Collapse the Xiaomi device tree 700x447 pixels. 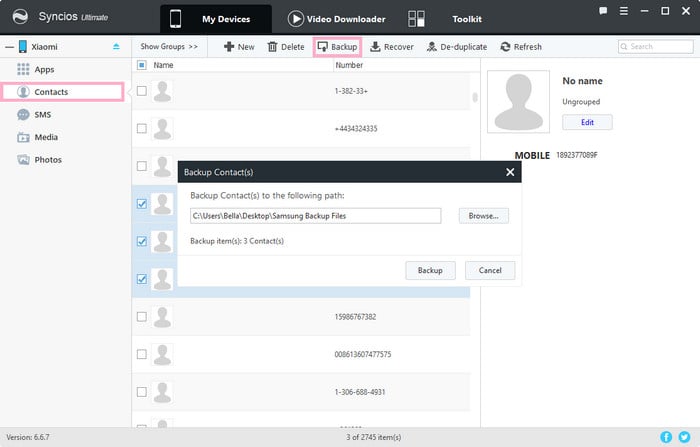tap(9, 47)
